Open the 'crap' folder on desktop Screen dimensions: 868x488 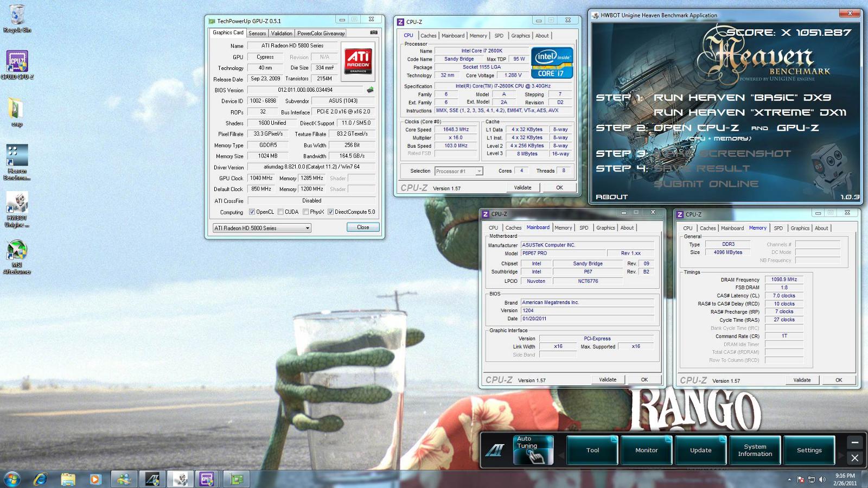[x=17, y=112]
